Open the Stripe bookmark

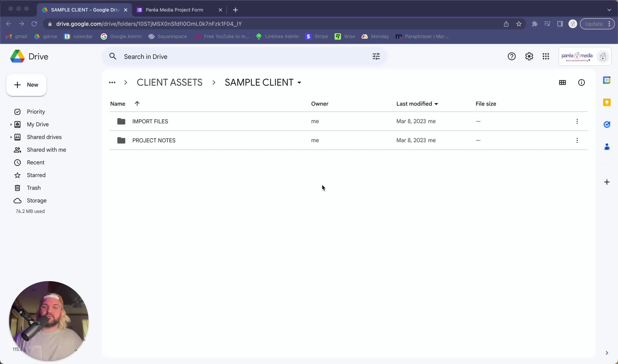coord(317,36)
